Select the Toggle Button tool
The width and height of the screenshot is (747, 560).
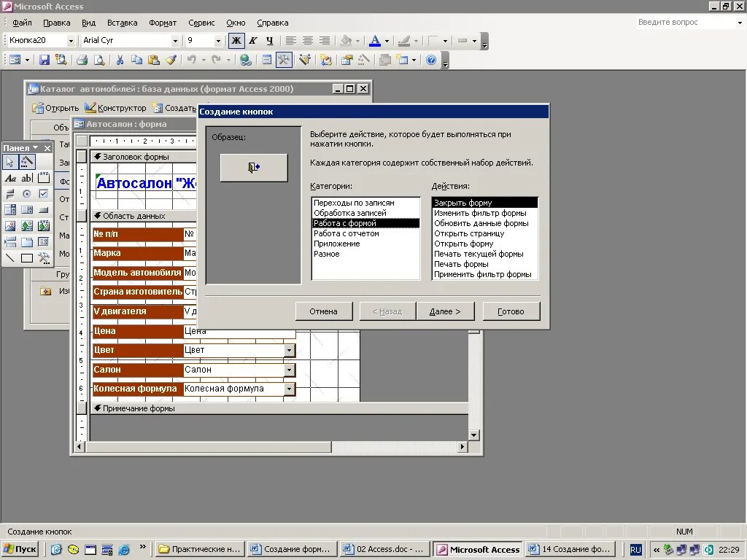click(10, 194)
